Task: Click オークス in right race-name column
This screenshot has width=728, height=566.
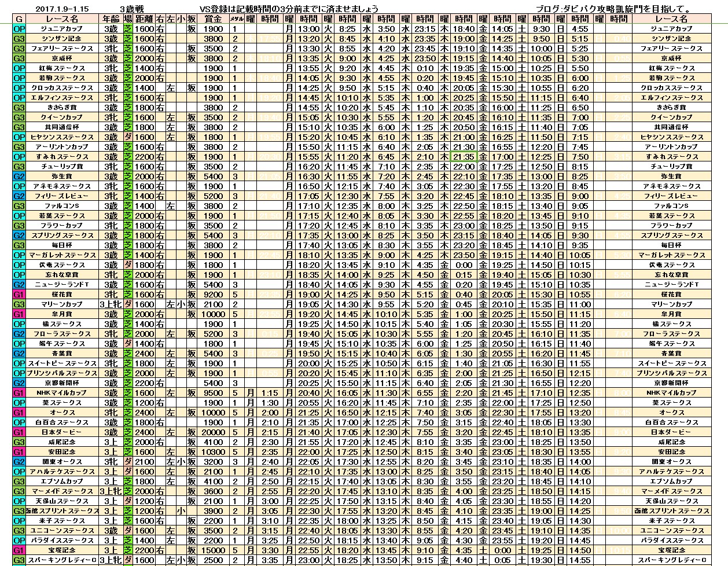Action: [671, 413]
